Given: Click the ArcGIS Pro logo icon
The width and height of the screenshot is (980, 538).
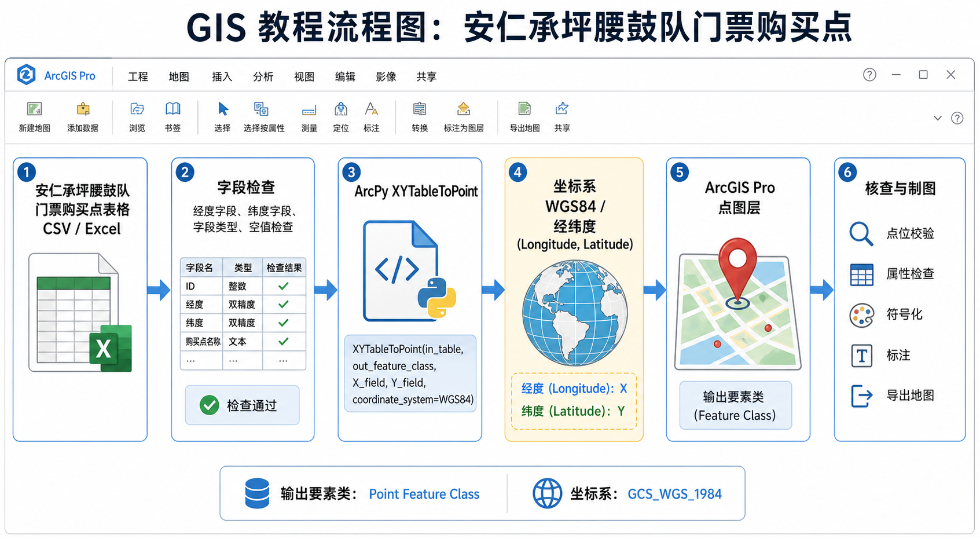Looking at the screenshot, I should click(x=26, y=75).
